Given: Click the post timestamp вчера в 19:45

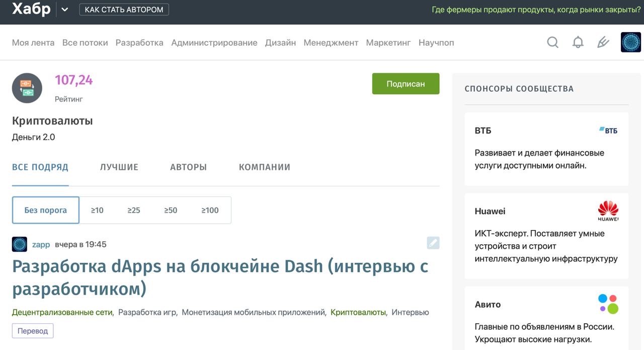Looking at the screenshot, I should [80, 244].
